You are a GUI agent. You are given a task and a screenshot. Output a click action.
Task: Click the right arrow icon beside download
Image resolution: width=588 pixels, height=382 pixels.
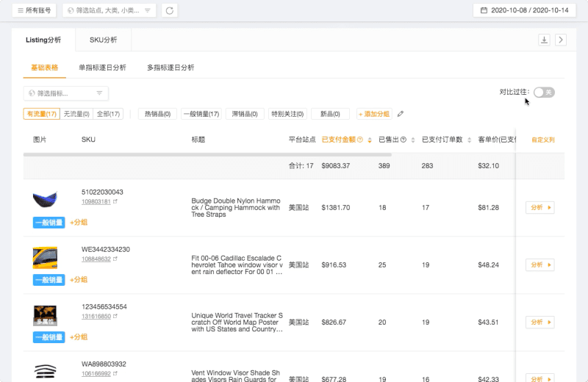pyautogui.click(x=561, y=40)
